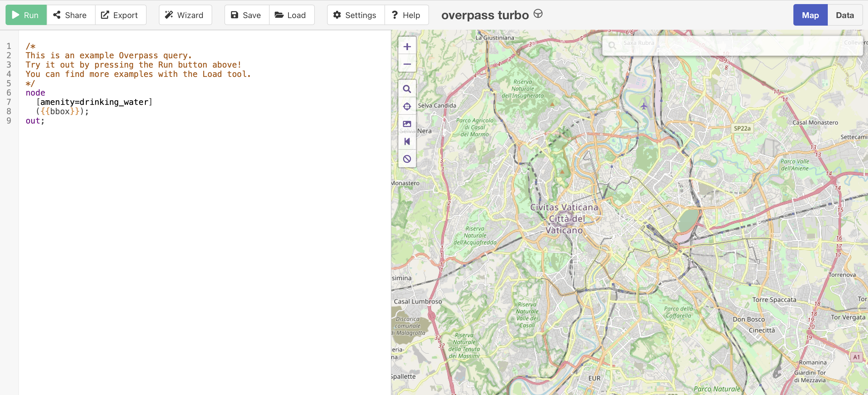Open the Export dialog

[x=120, y=15]
